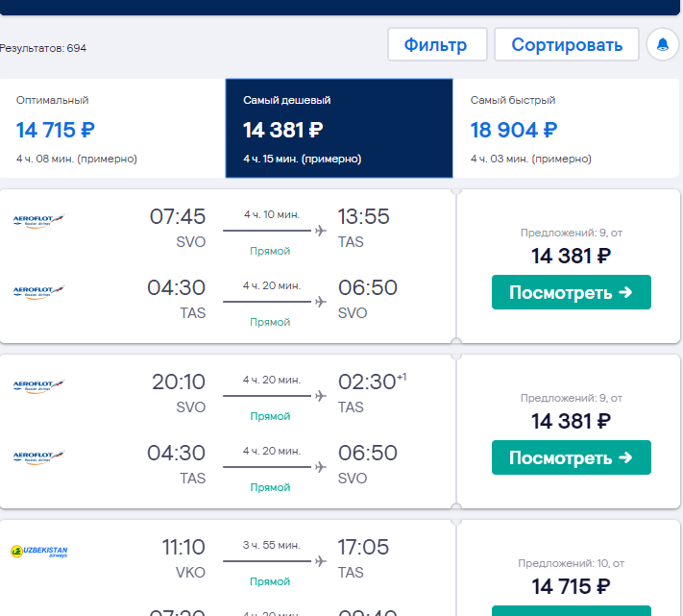Click Предложений: 9 text in first card
Image resolution: width=683 pixels, height=616 pixels.
coord(571,233)
